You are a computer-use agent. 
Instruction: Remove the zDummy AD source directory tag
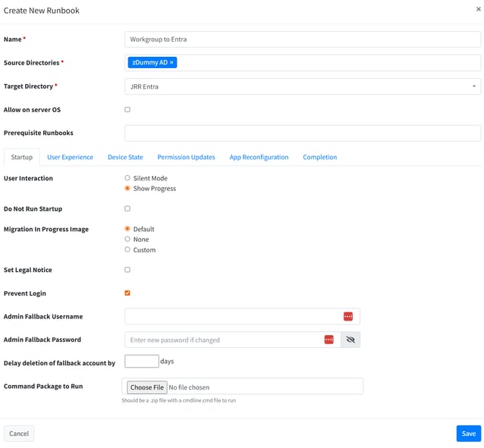[x=171, y=62]
